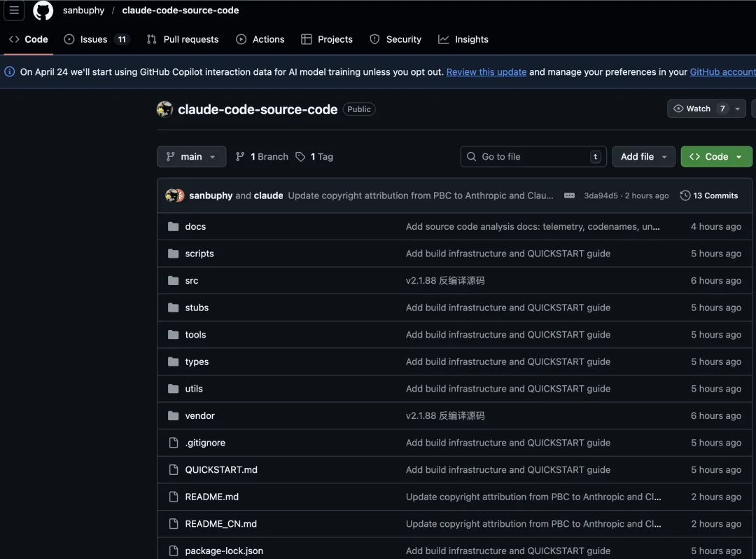Click the utils folder icon
The image size is (756, 559).
tap(173, 388)
